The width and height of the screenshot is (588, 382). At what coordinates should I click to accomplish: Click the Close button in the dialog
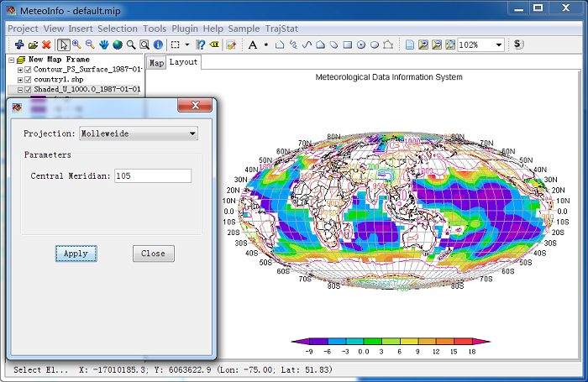point(154,254)
